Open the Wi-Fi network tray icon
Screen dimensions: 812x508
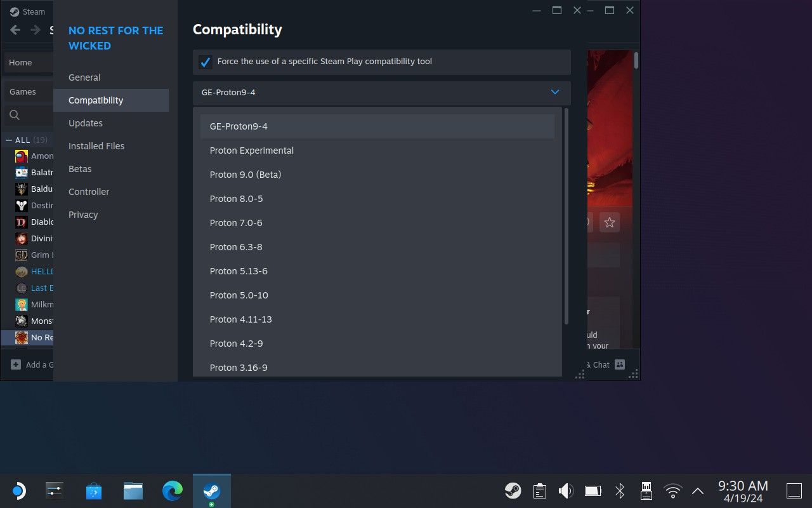[x=672, y=491]
